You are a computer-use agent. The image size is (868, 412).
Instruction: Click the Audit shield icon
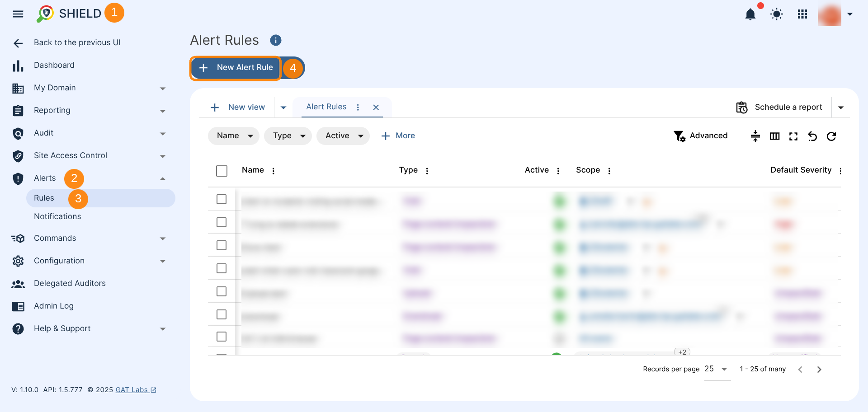tap(18, 133)
